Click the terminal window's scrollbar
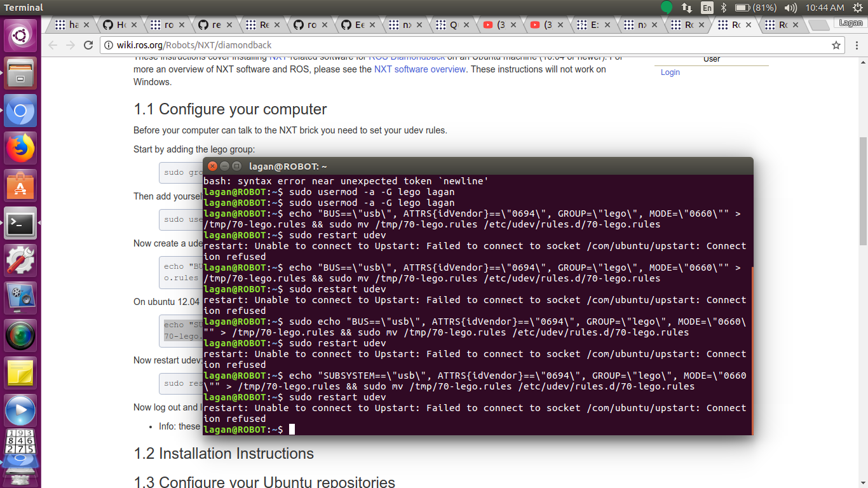The image size is (868, 488). pyautogui.click(x=751, y=349)
